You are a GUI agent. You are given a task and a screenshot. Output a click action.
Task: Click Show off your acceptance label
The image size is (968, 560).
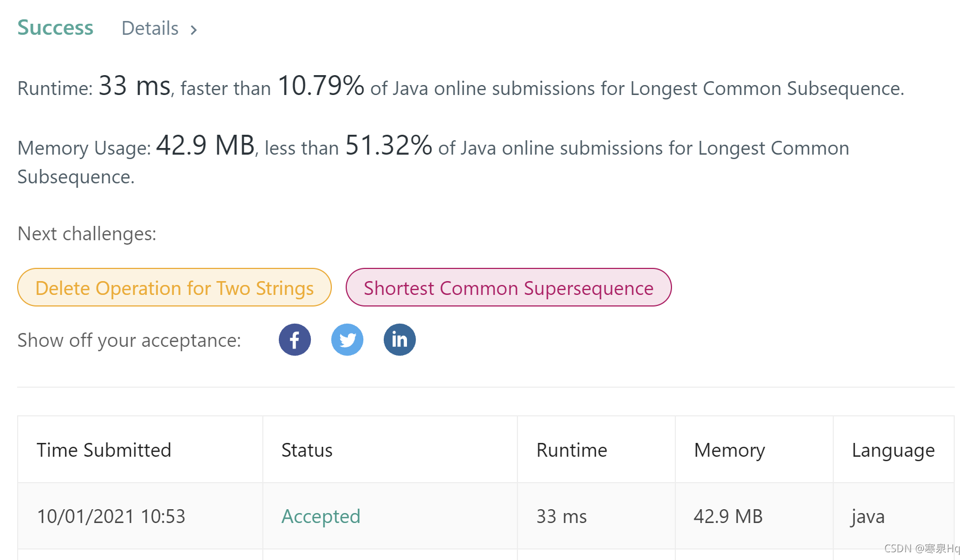coord(129,340)
